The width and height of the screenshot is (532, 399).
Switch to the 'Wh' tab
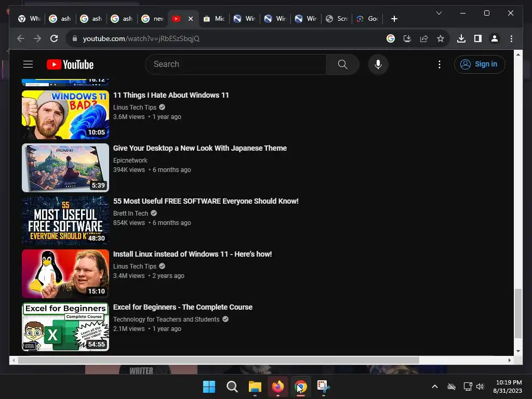click(x=29, y=19)
